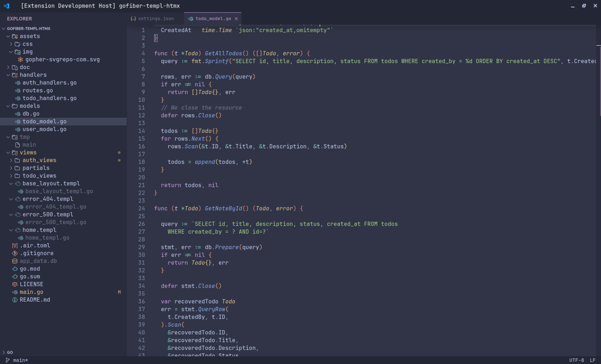
Task: Click the Go icon beside routes.go
Action: pyautogui.click(x=18, y=91)
